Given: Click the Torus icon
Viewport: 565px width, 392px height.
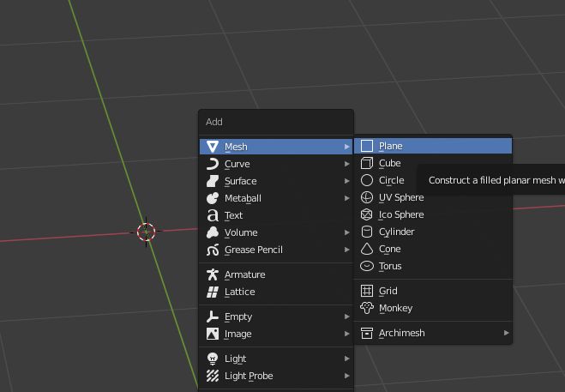Looking at the screenshot, I should point(367,266).
